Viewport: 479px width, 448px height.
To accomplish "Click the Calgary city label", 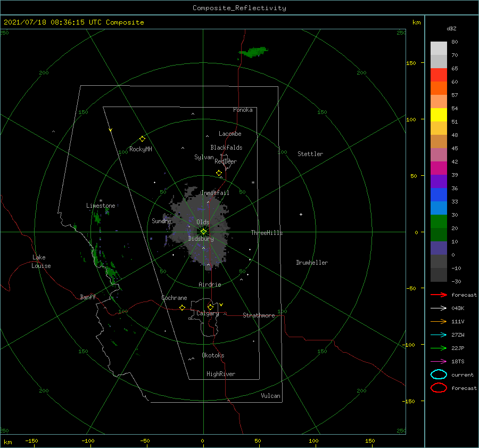I will [208, 313].
